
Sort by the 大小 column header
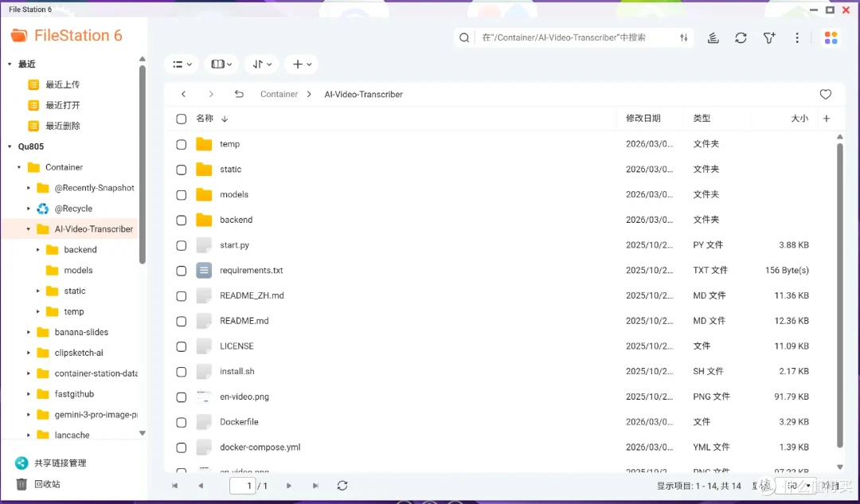coord(799,119)
